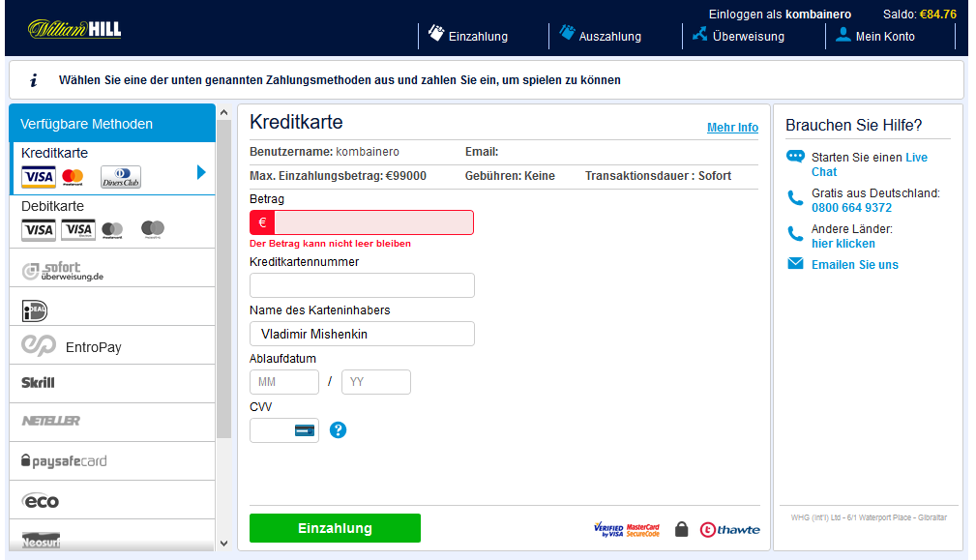This screenshot has height=560, width=976.
Task: Click the Diners Club logo
Action: pyautogui.click(x=121, y=177)
